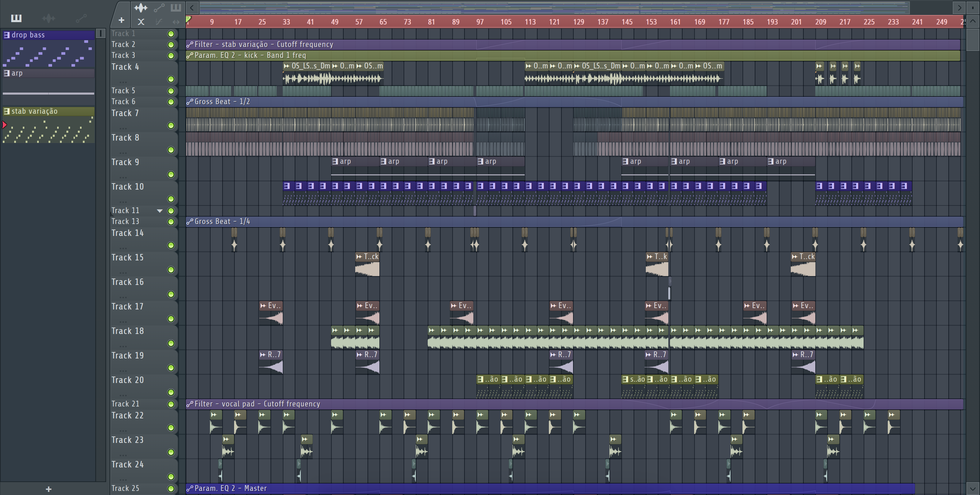Click the small marker clip on Track 16
This screenshot has height=495, width=980.
tap(670, 288)
